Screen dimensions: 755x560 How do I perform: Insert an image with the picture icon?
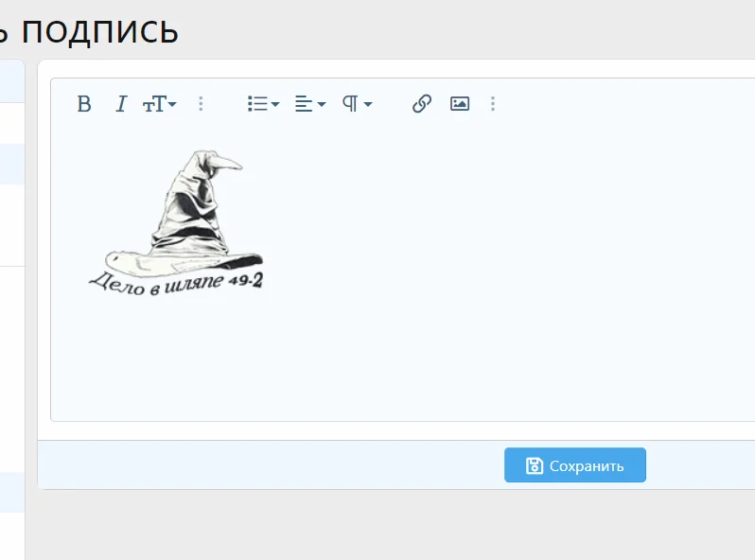pos(460,103)
